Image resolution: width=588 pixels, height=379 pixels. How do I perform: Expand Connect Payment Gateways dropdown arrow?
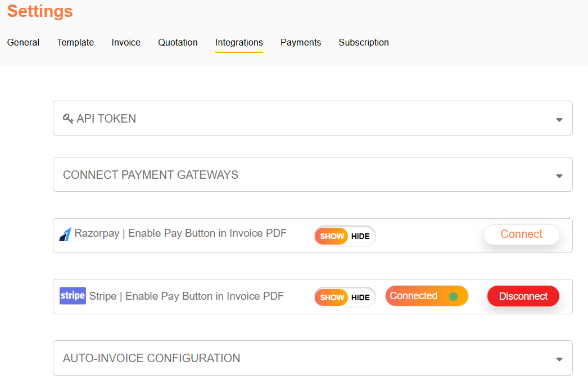pyautogui.click(x=559, y=176)
